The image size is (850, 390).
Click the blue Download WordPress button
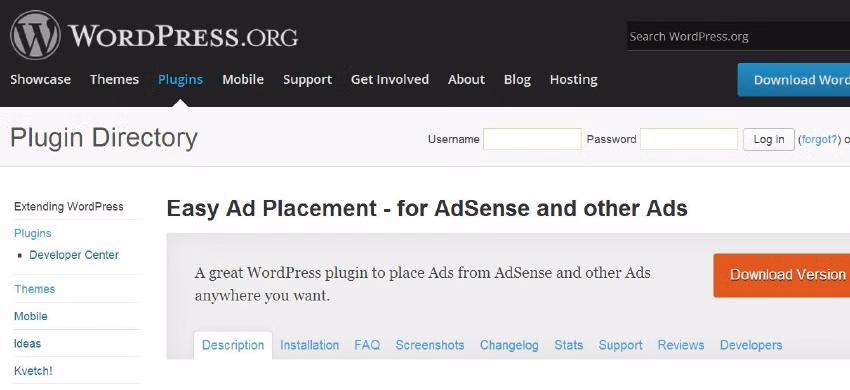coord(794,80)
